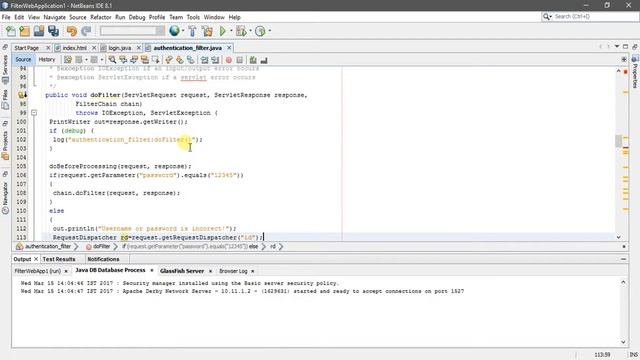Click the editor vertical scrollbar thumb
The height and width of the screenshot is (360, 640).
click(x=618, y=141)
